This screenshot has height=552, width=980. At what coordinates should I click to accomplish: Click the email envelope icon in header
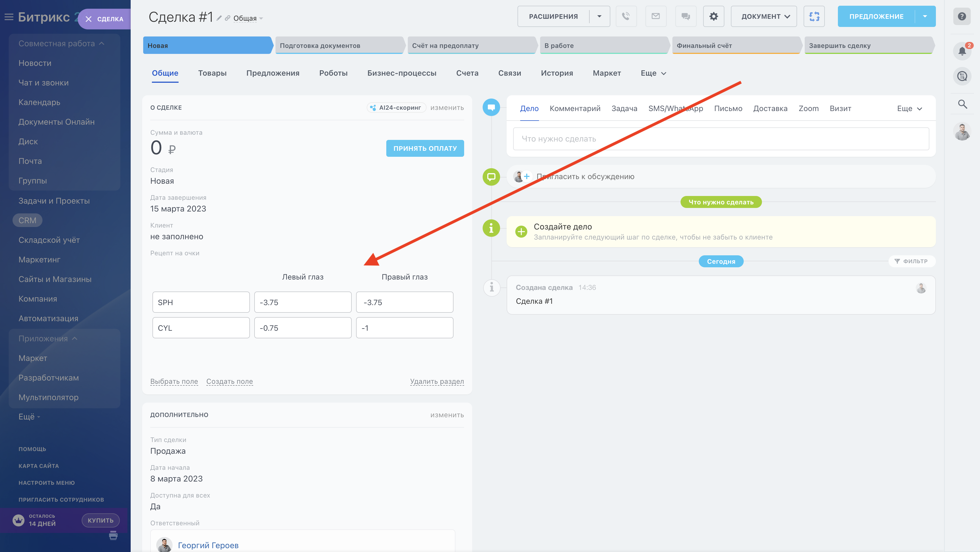656,16
